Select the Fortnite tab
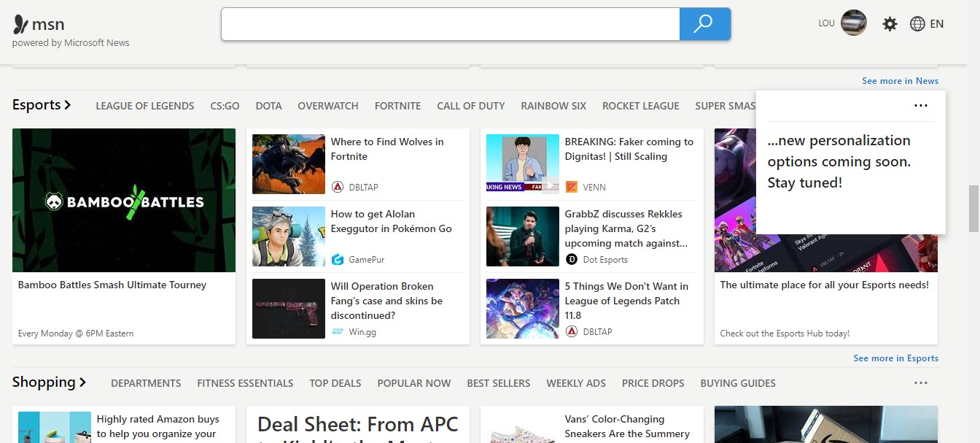This screenshot has height=443, width=980. pos(397,106)
